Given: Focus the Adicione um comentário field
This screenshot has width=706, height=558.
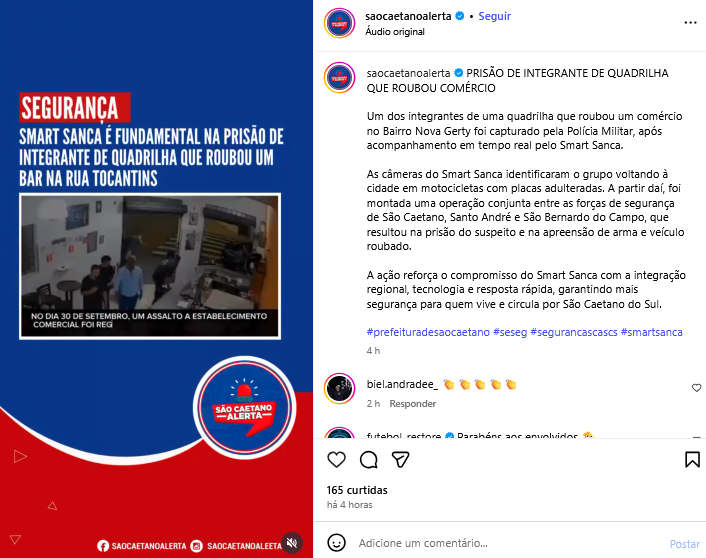Looking at the screenshot, I should click(x=509, y=543).
